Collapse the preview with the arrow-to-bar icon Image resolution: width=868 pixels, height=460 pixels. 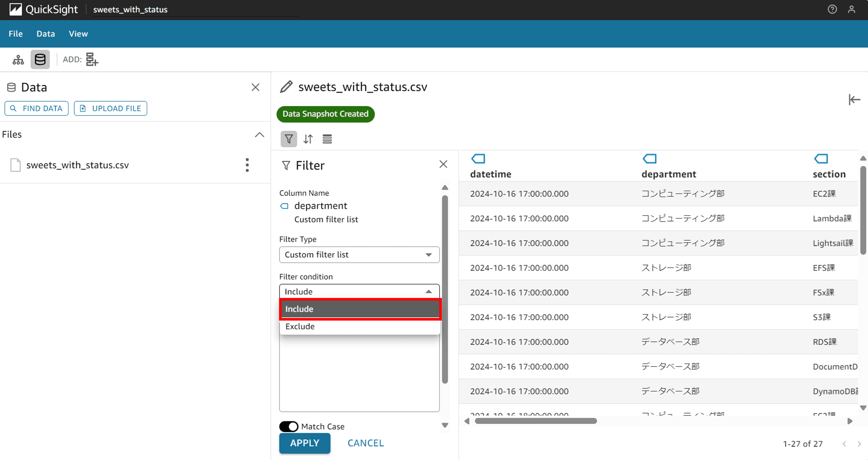click(x=854, y=100)
